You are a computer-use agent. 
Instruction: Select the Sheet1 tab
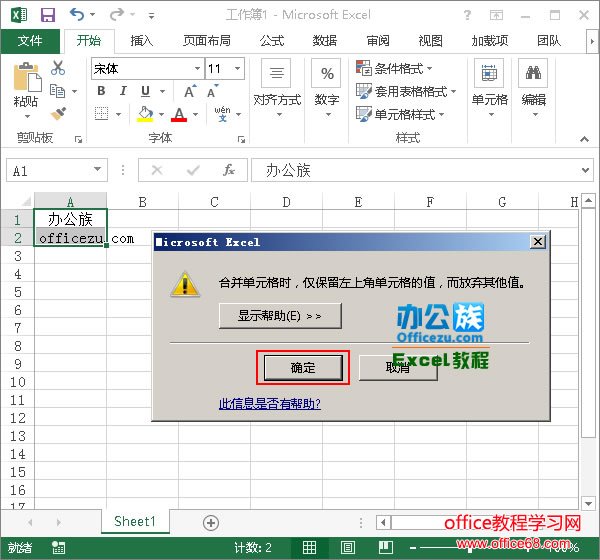click(135, 521)
